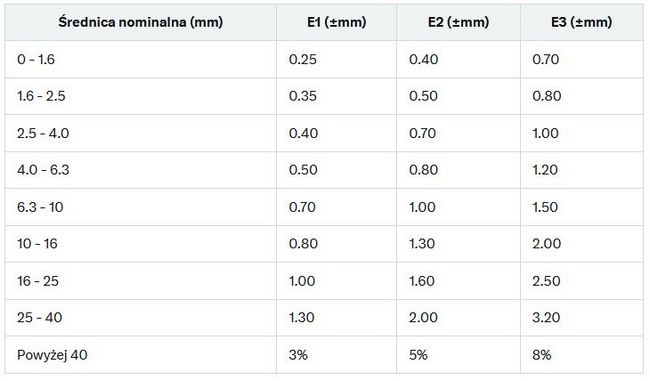
Task: Select the 6.3 - 10 diameter cell
Action: tap(141, 207)
